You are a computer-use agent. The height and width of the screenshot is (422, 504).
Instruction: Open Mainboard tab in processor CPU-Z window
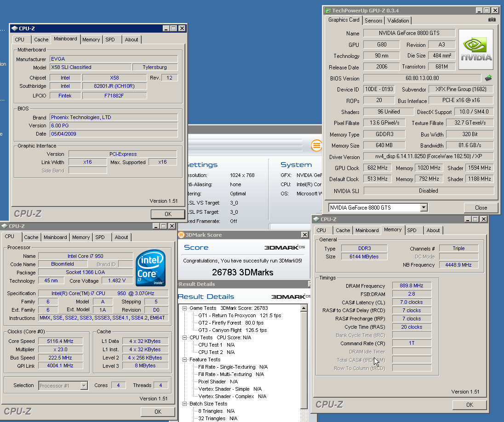coord(55,237)
